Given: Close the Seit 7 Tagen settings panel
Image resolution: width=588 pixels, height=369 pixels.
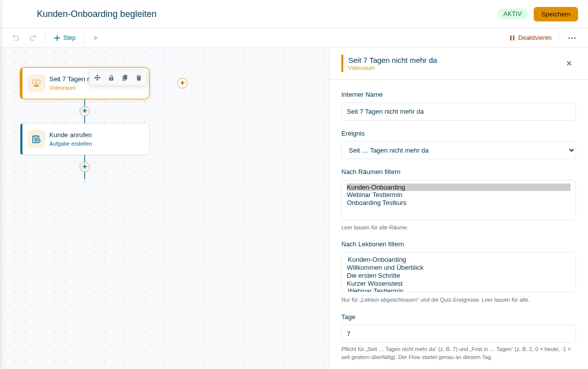Looking at the screenshot, I should pos(569,63).
